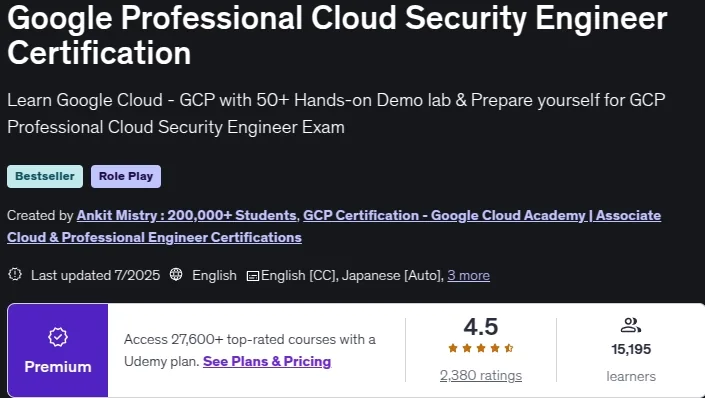This screenshot has width=705, height=398.
Task: Click the 'learners' label
Action: tap(631, 376)
